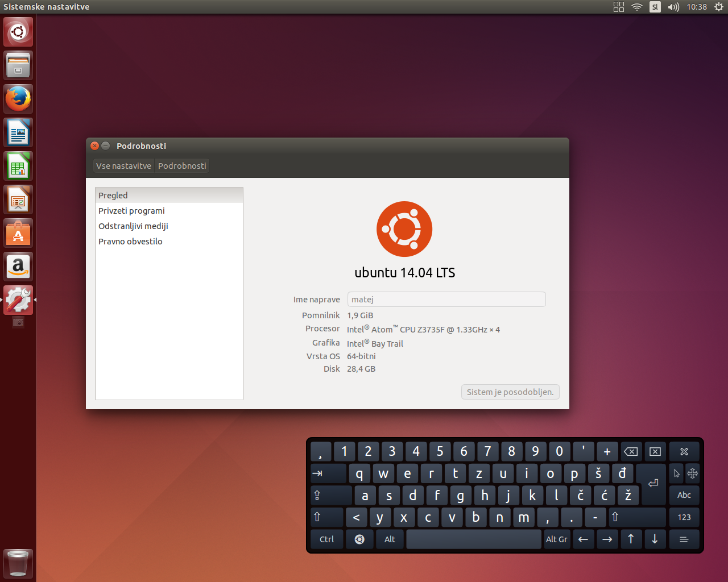728x582 pixels.
Task: Open the keyboard's hamburger menu key
Action: 684,539
